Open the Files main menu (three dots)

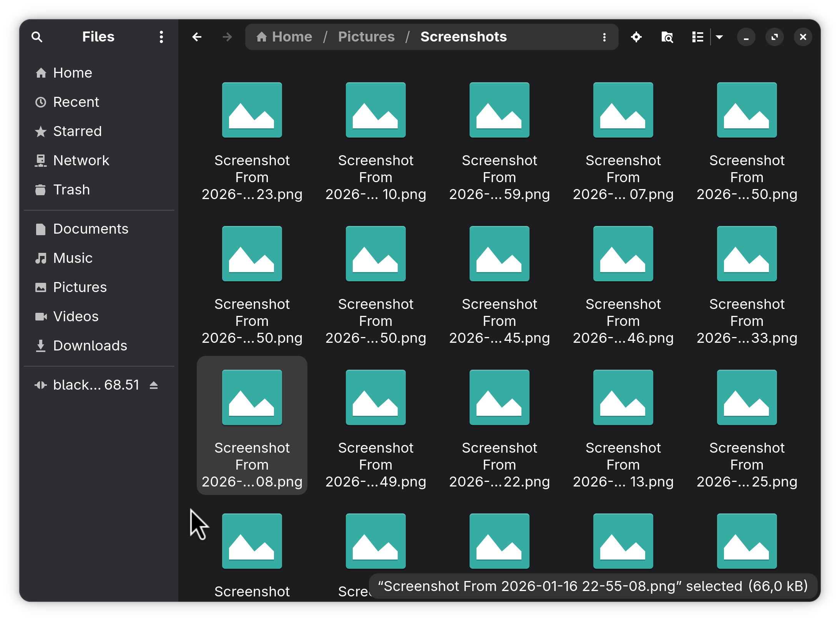tap(161, 37)
